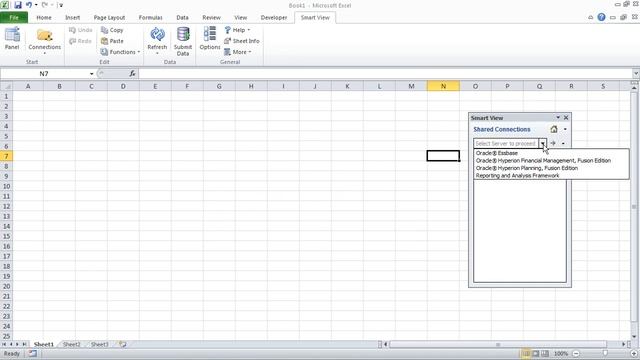Open Customize Quick Access Toolbar dropdown
Image resolution: width=640 pixels, height=360 pixels.
(x=60, y=5)
